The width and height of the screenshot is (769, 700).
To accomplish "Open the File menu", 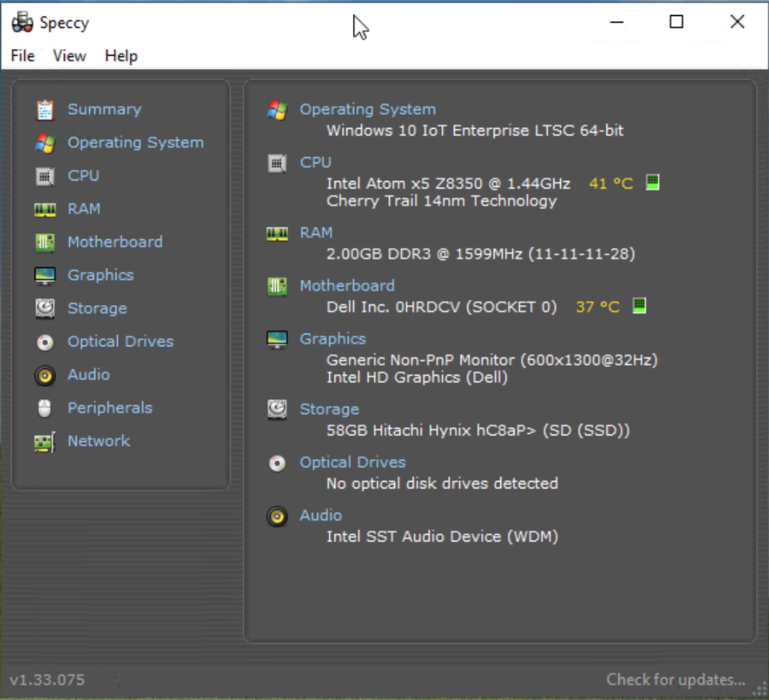I will point(23,56).
